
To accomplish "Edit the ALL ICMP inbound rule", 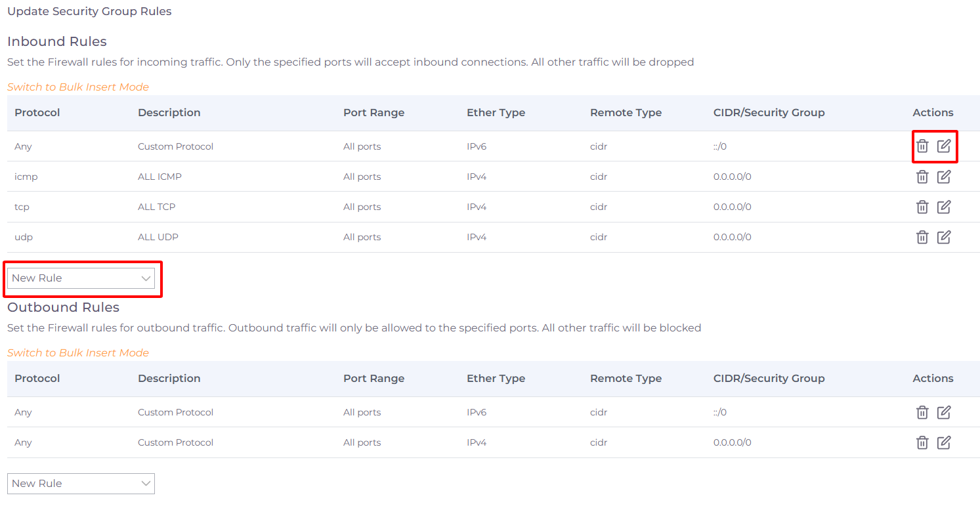I will [944, 177].
